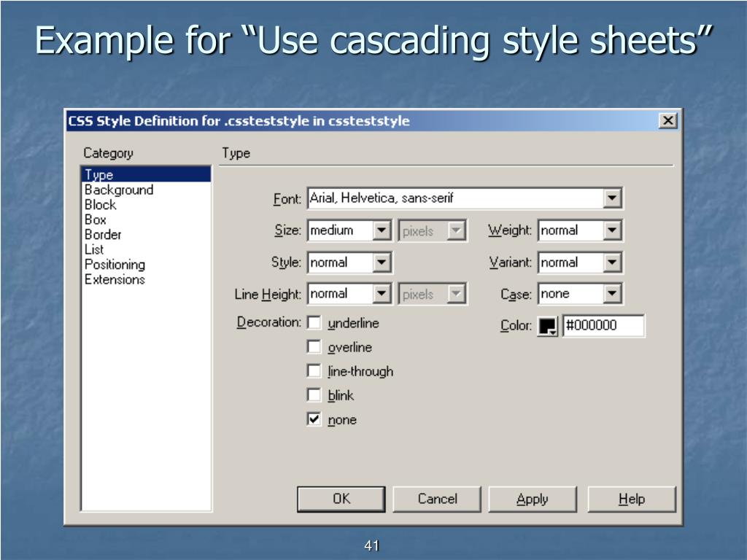This screenshot has width=747, height=560.
Task: Select the Box category
Action: (x=146, y=219)
